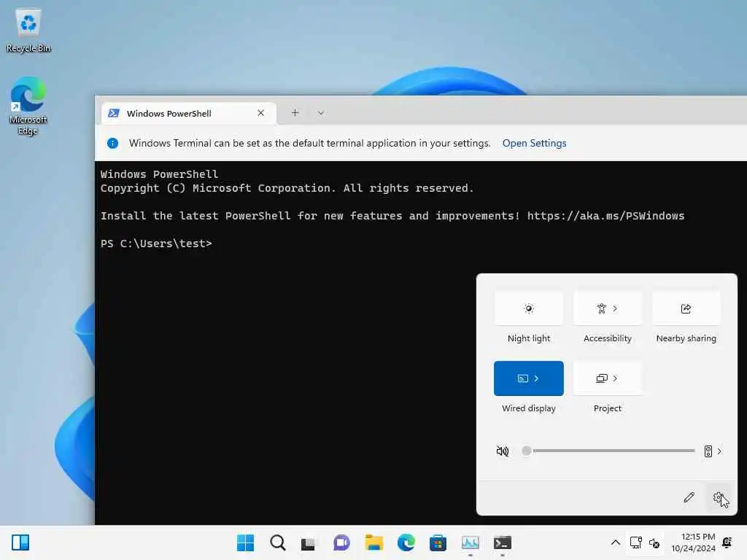
Task: Toggle the Night light quick setting
Action: pyautogui.click(x=528, y=308)
